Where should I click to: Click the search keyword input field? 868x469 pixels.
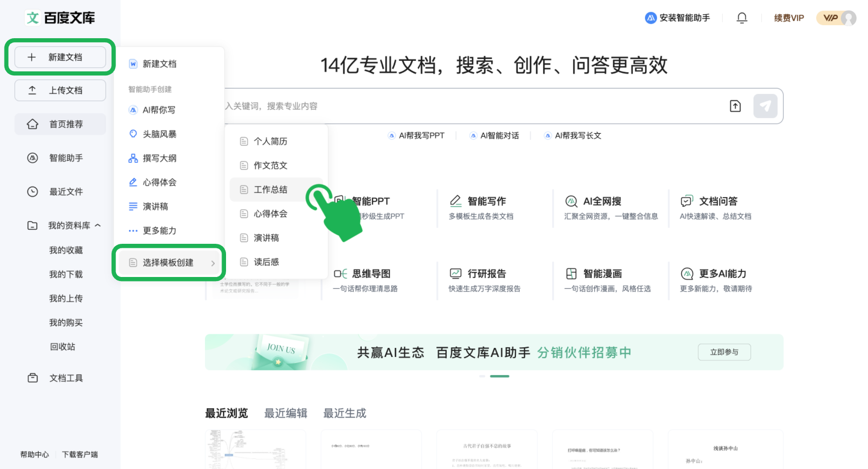pos(472,106)
